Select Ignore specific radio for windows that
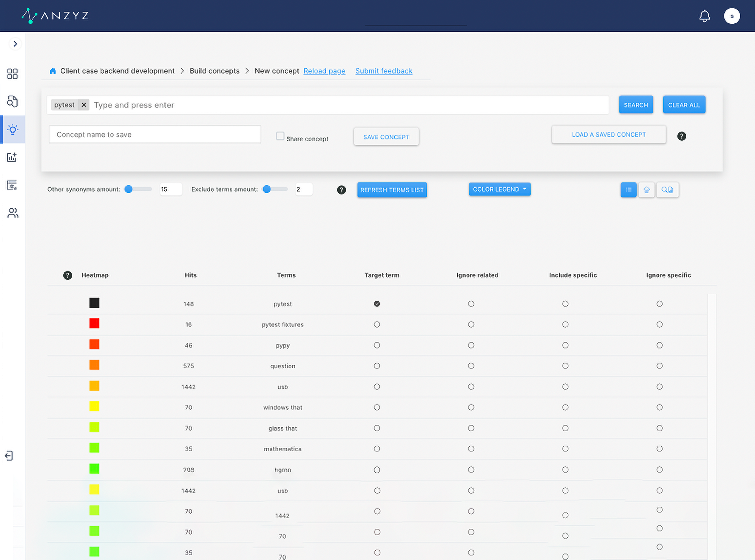The image size is (755, 560). [659, 407]
